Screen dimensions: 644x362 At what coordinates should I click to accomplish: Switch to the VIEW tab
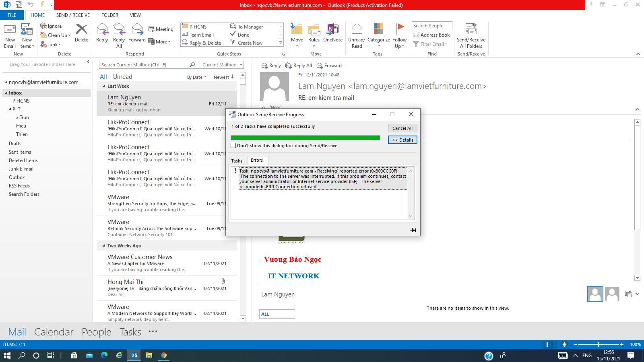coord(135,15)
